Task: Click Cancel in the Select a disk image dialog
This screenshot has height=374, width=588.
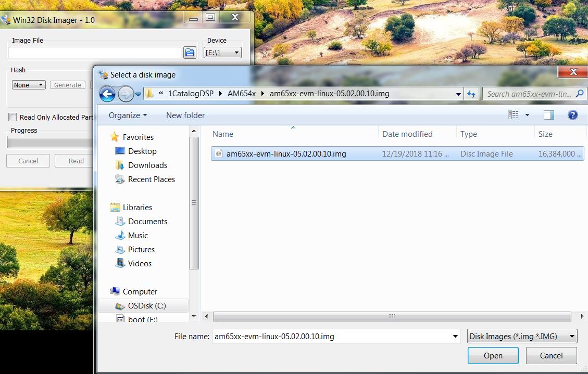Action: 551,356
